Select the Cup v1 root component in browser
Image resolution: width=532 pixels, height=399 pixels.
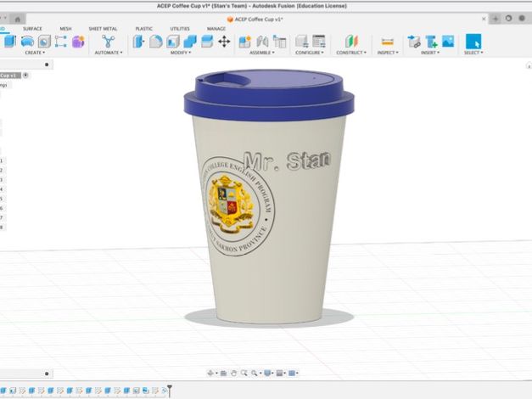tap(9, 76)
